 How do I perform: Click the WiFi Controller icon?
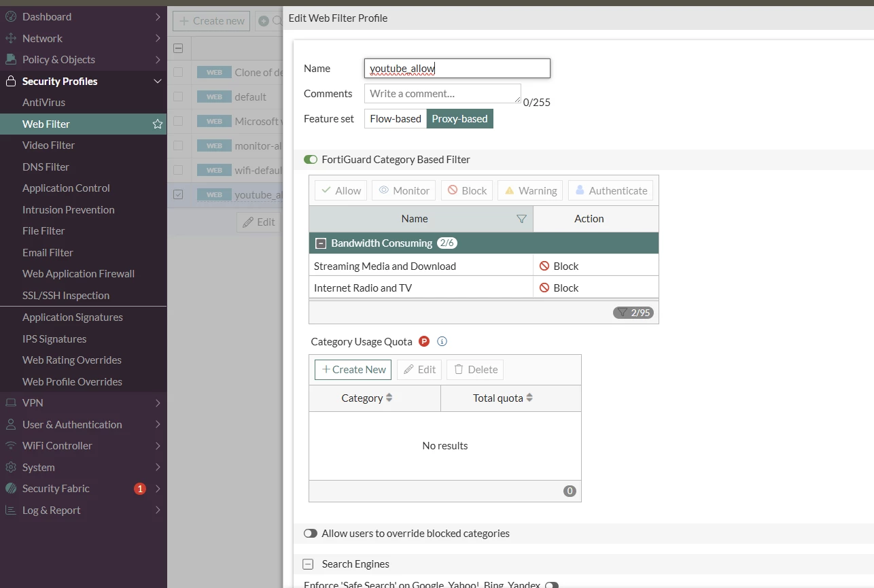pos(10,445)
